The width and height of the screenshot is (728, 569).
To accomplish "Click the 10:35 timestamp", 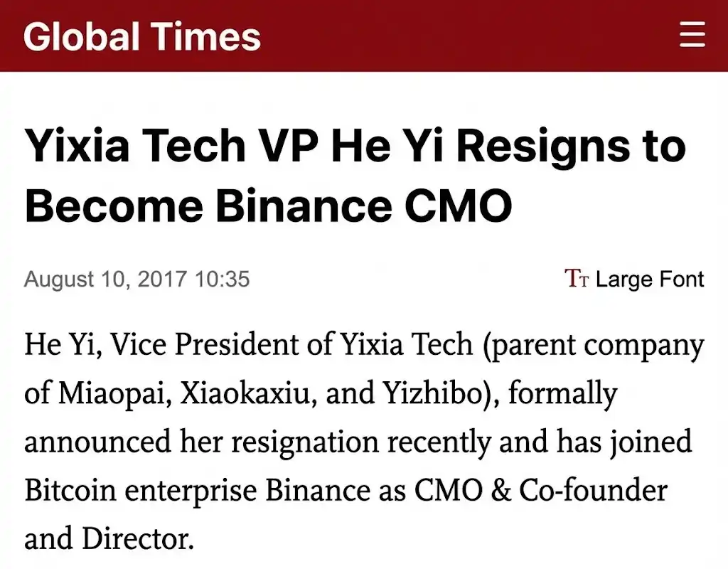I will coord(222,279).
